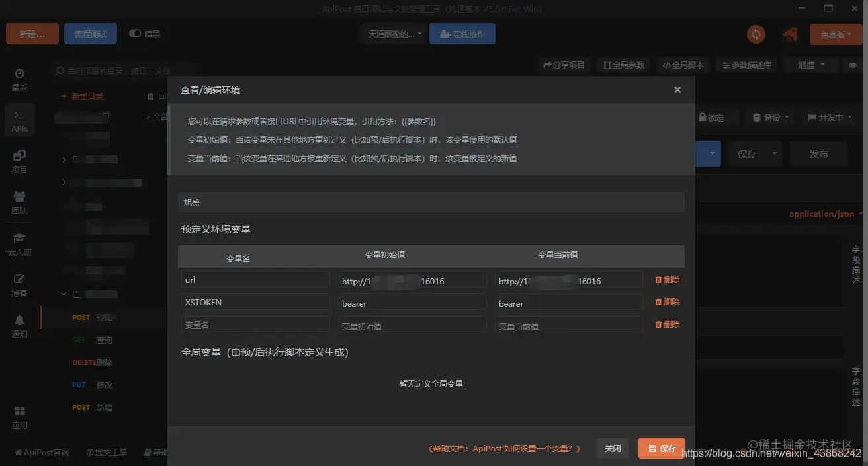The width and height of the screenshot is (868, 466).
Task: Click the directory search box
Action: [122, 71]
